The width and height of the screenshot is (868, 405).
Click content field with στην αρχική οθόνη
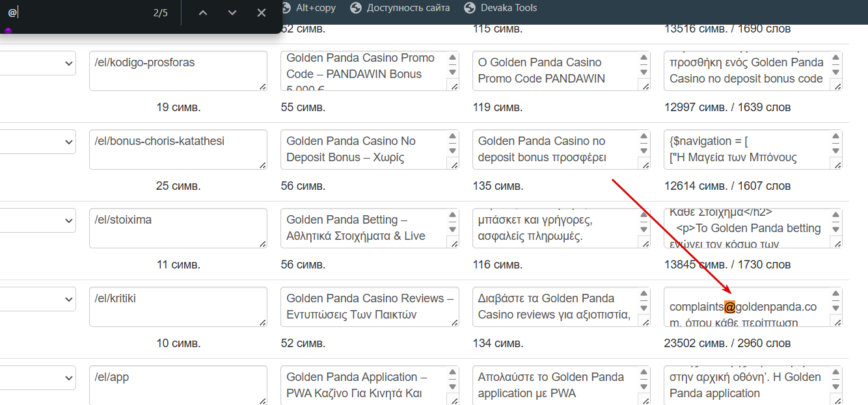pyautogui.click(x=753, y=385)
